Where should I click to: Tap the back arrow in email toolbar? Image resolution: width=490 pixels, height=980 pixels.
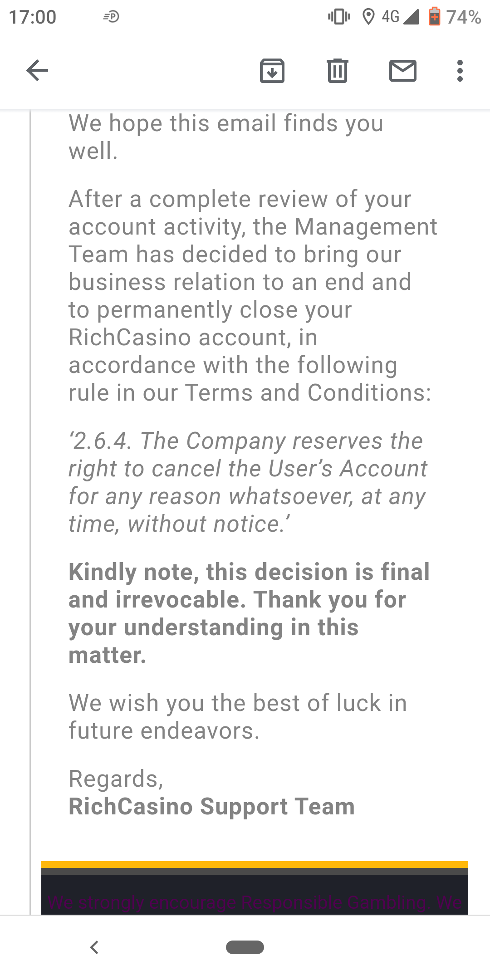point(37,70)
